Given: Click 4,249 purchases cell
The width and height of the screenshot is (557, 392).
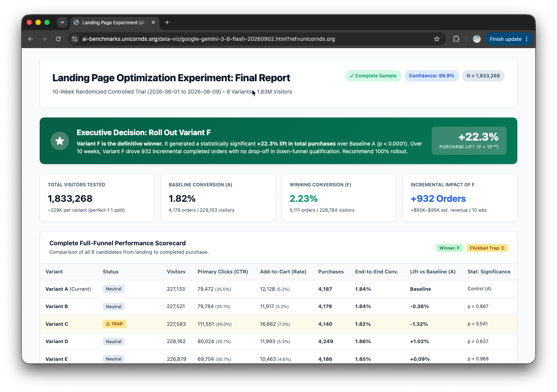Looking at the screenshot, I should (325, 342).
